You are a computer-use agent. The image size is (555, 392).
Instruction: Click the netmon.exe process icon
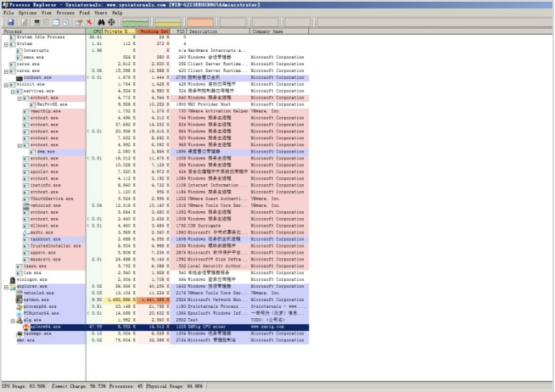click(x=20, y=300)
